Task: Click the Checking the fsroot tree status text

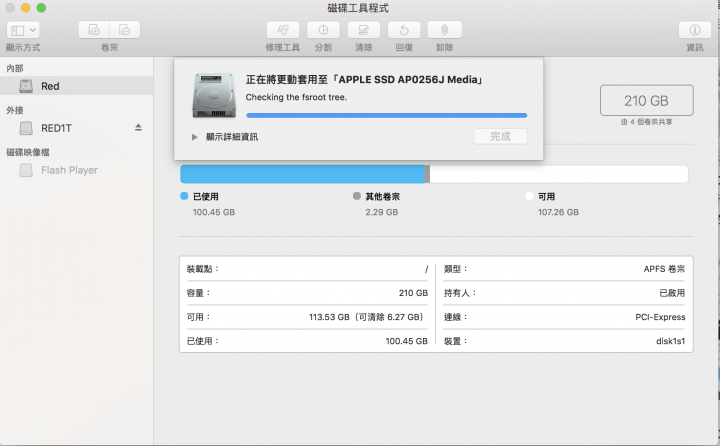Action: [296, 97]
